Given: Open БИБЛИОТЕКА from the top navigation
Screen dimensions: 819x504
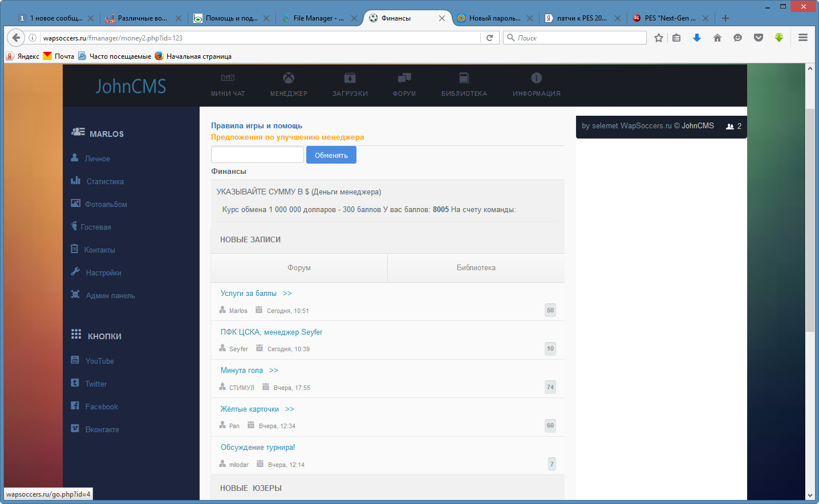Looking at the screenshot, I should [x=464, y=85].
